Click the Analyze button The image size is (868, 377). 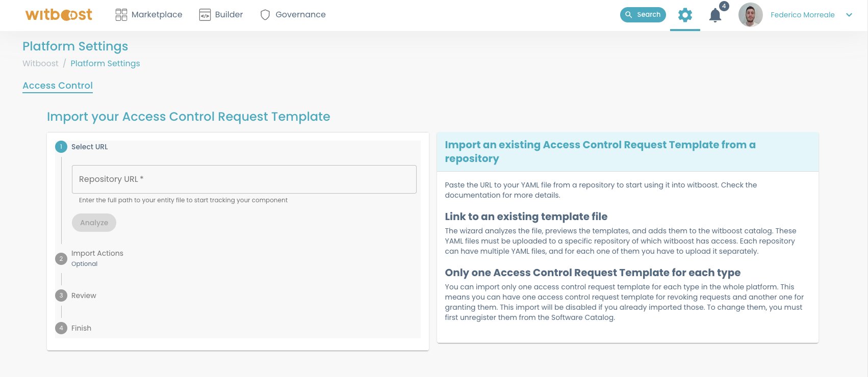pos(94,223)
